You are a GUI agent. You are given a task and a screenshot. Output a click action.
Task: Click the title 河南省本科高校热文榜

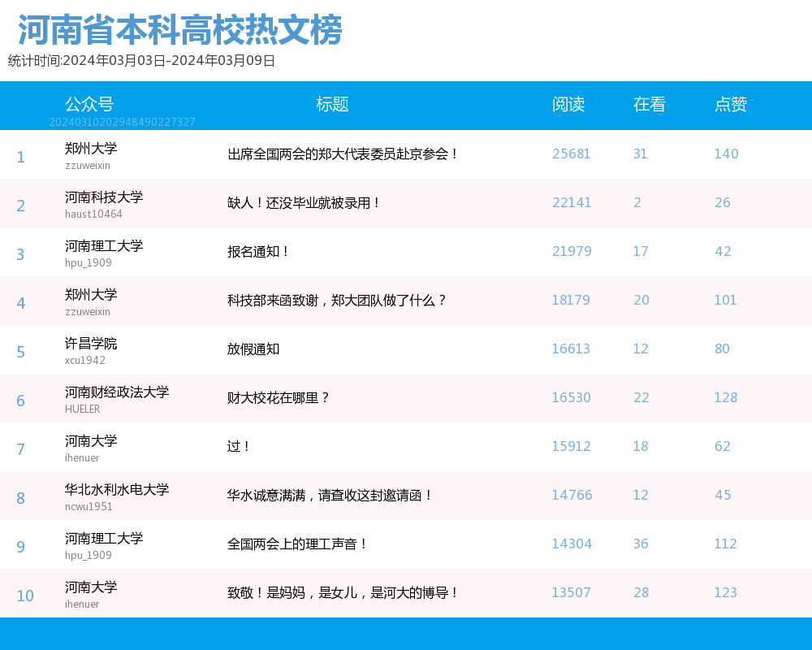tap(179, 29)
